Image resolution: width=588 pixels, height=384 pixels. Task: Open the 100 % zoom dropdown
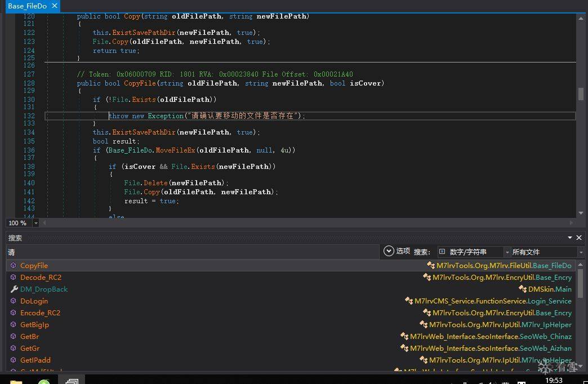point(35,223)
